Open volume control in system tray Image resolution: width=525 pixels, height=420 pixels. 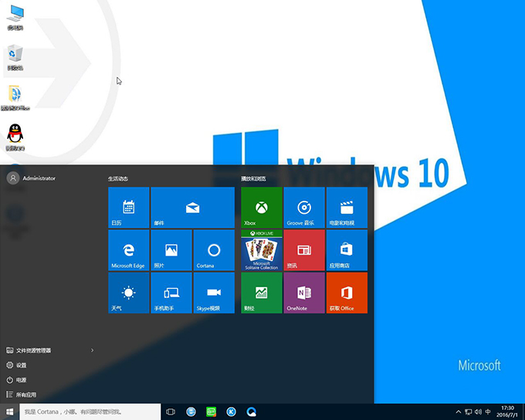pyautogui.click(x=478, y=412)
